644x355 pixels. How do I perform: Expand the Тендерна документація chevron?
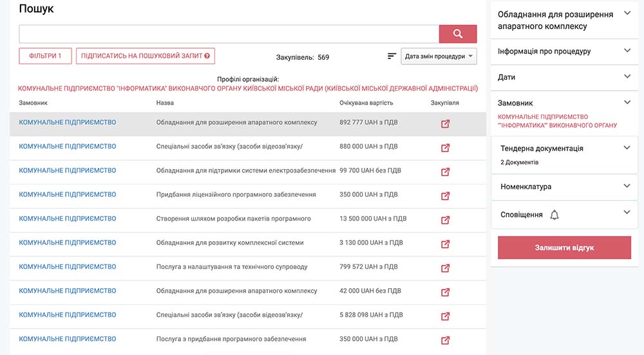point(627,147)
